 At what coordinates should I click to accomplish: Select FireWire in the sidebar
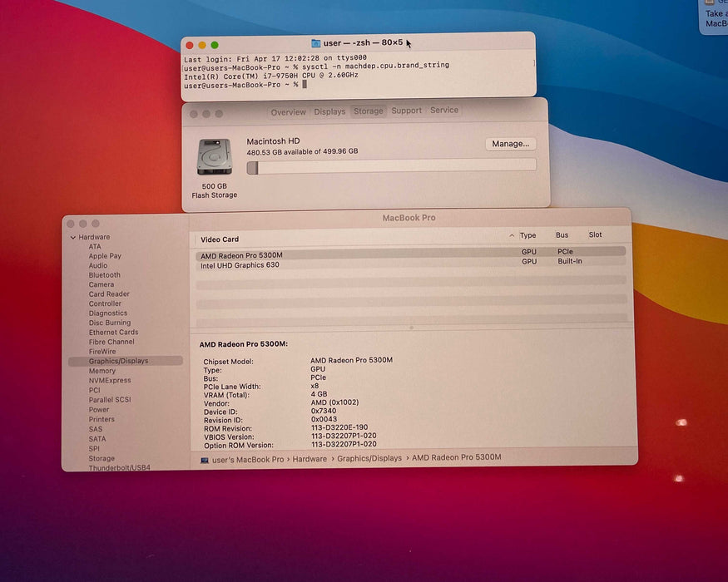click(x=102, y=352)
